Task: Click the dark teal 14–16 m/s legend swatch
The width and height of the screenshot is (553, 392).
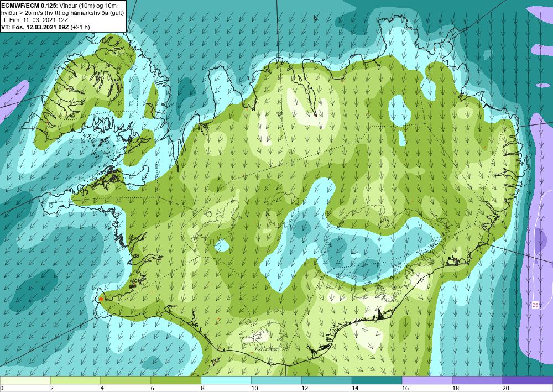Action: coord(377,380)
